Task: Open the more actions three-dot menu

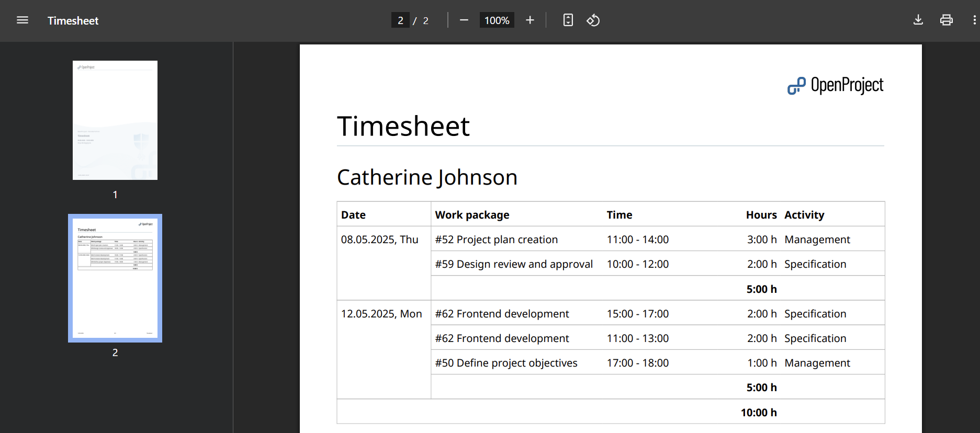Action: point(974,20)
